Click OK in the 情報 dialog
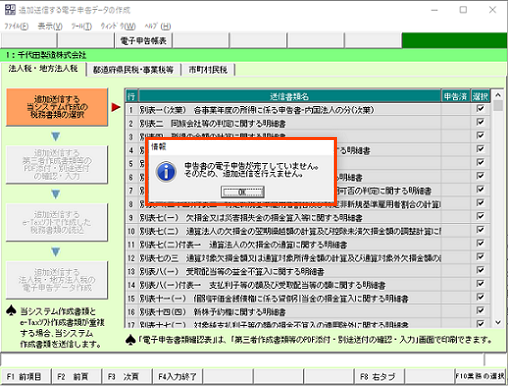 pos(243,192)
